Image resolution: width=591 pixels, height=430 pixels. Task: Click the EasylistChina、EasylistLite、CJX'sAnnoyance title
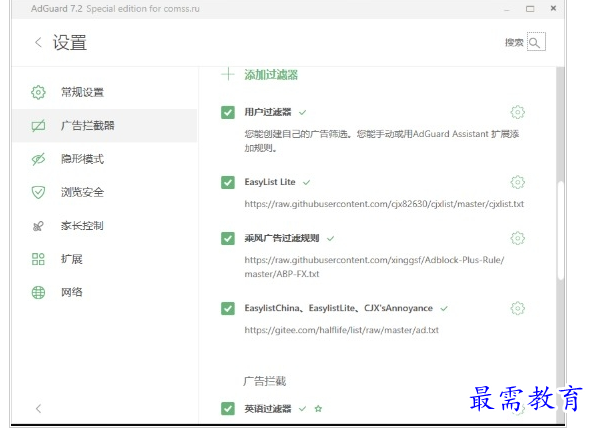point(338,308)
